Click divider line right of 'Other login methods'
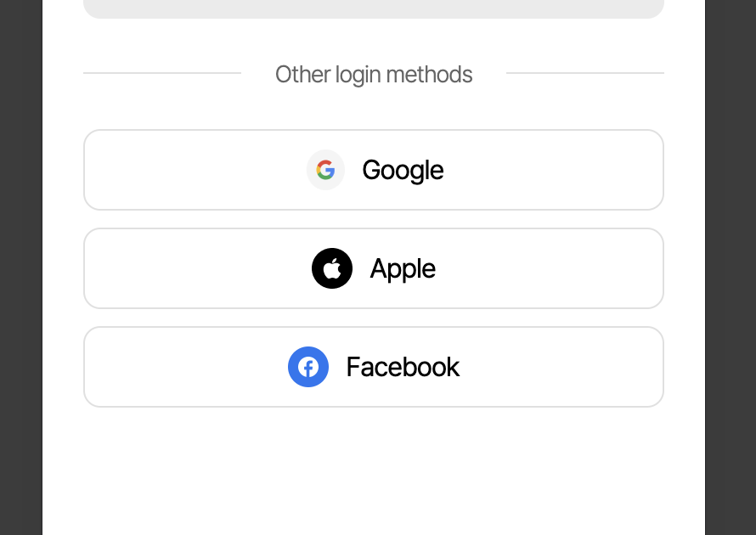 tap(584, 73)
